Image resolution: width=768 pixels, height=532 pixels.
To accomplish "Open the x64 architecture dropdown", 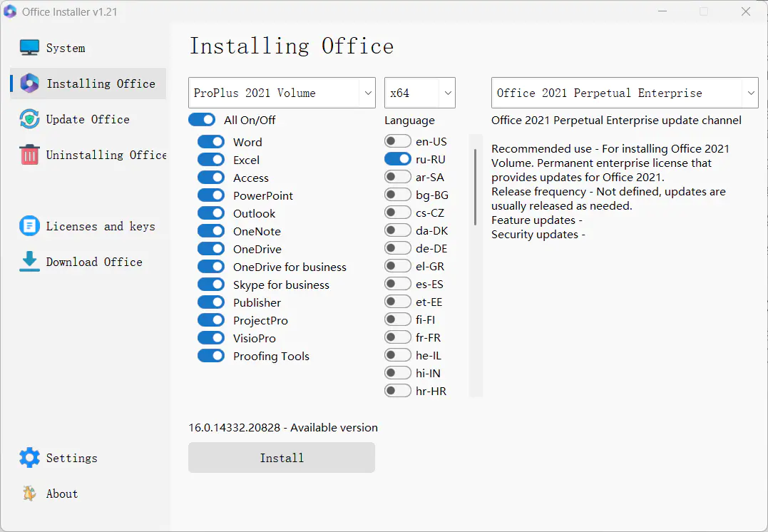I will click(x=420, y=93).
